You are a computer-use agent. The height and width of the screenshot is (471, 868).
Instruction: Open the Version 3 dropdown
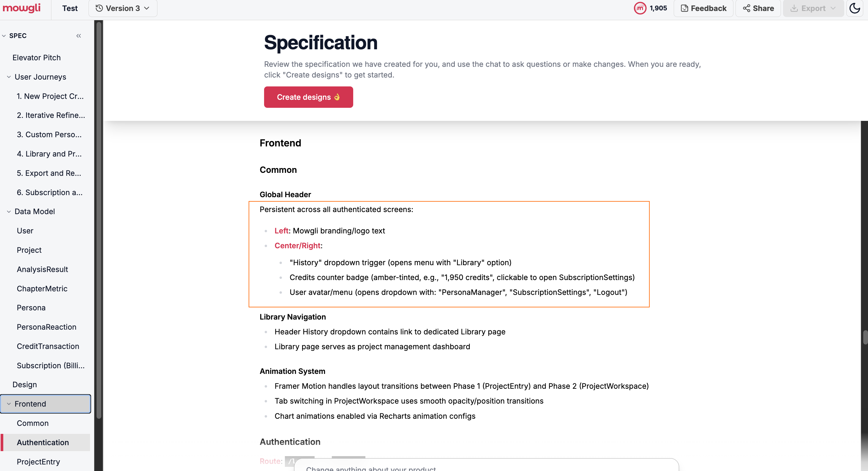pyautogui.click(x=123, y=8)
